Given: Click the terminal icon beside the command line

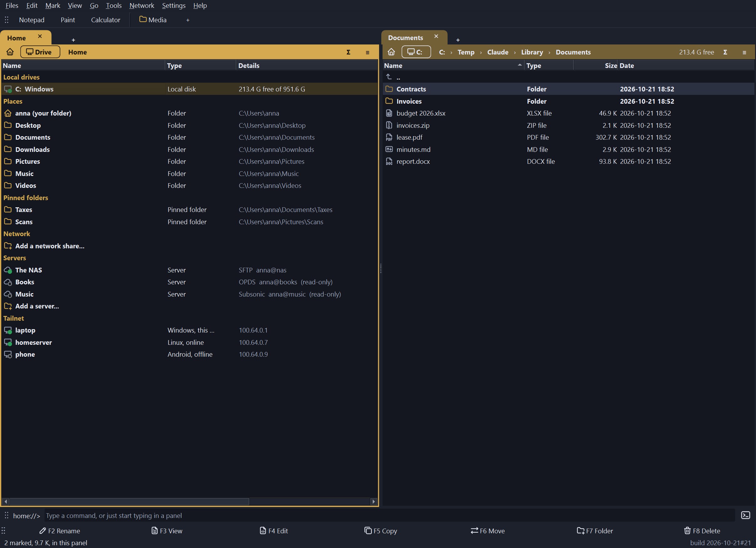Looking at the screenshot, I should click(x=746, y=515).
